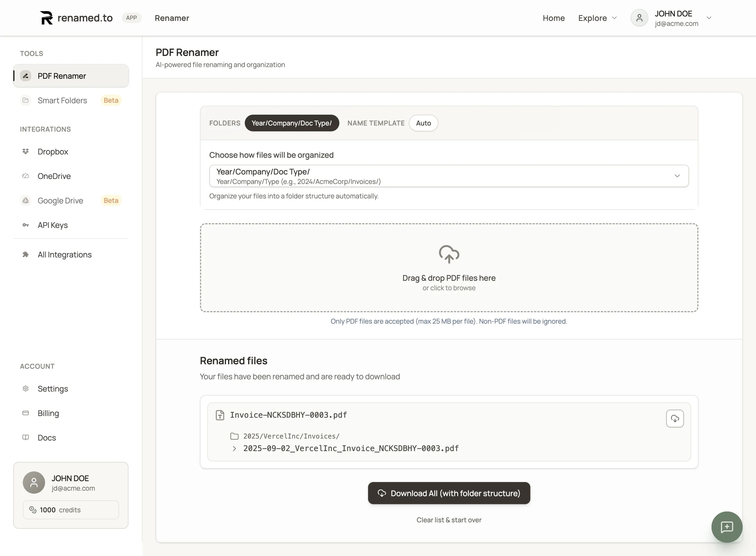Download the Invoice-NCKSDBHY-0003.pdf file icon
The image size is (756, 556).
pos(675,418)
